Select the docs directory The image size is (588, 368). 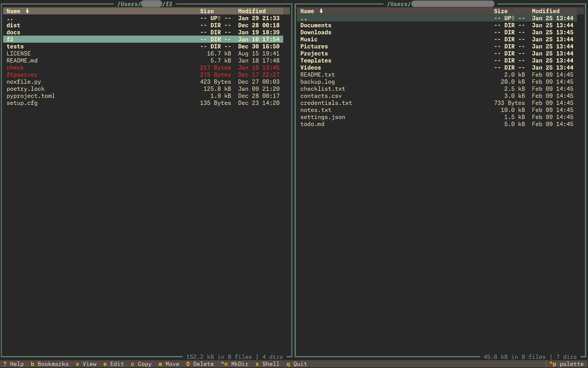coord(143,32)
